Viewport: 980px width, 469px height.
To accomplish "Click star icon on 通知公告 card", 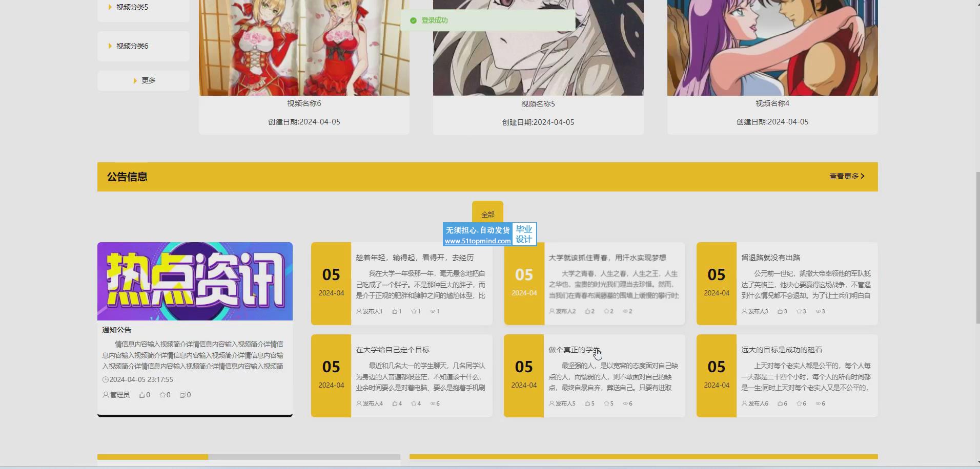I will point(162,395).
